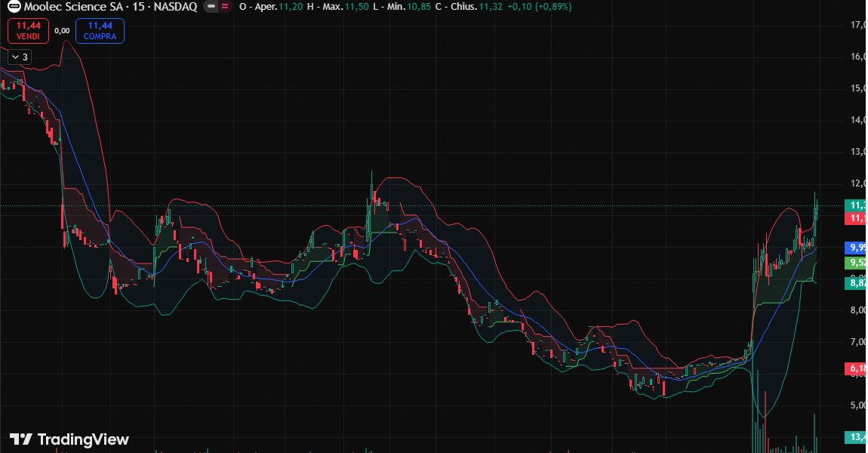Expand the indicator legend showing 3
Viewport: 868px width, 453px height.
click(x=20, y=57)
